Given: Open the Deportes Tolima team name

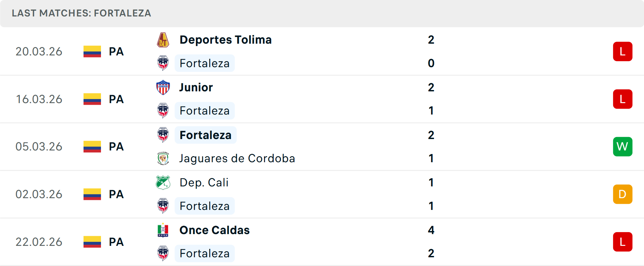Looking at the screenshot, I should 225,40.
